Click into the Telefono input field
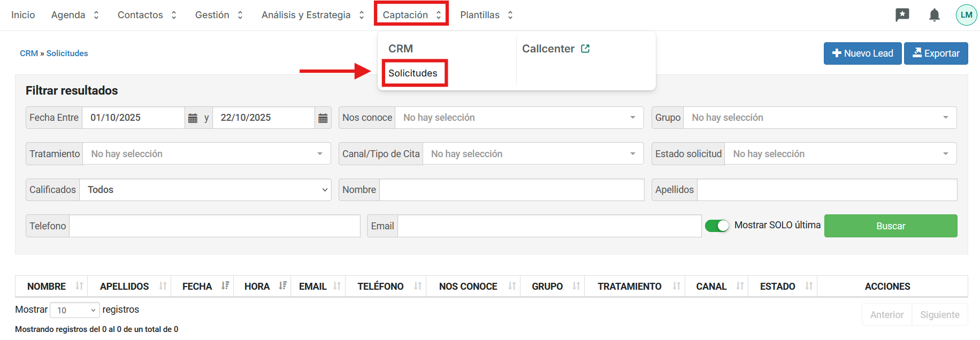This screenshot has width=980, height=340. click(214, 226)
